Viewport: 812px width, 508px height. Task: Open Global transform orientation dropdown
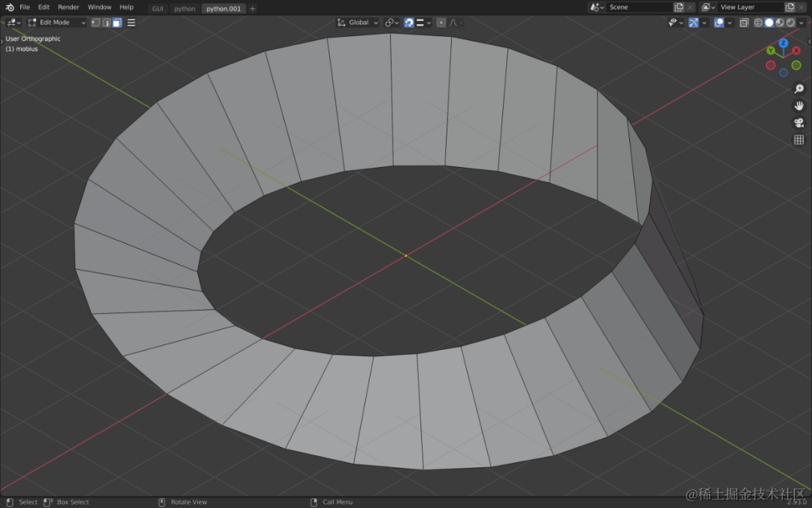pos(357,23)
